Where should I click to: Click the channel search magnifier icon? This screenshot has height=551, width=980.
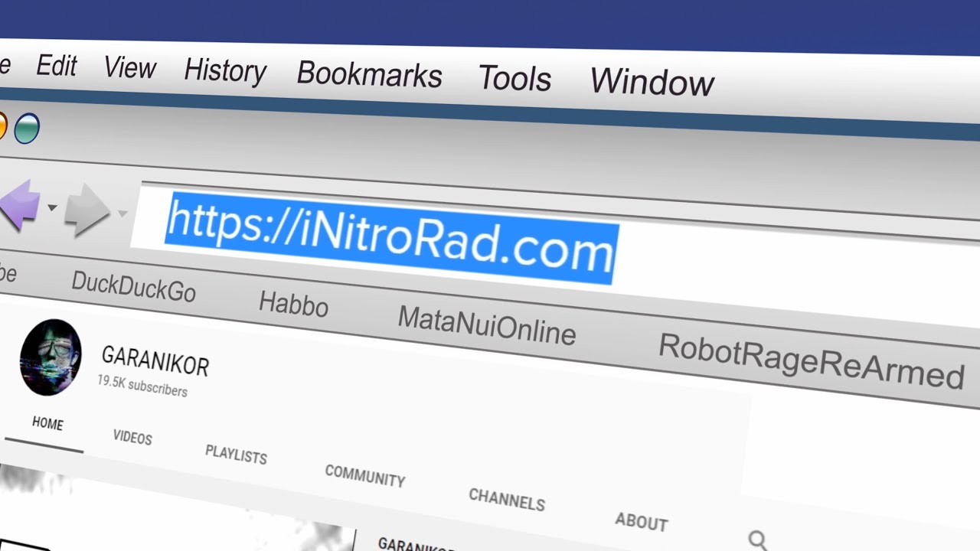(758, 541)
